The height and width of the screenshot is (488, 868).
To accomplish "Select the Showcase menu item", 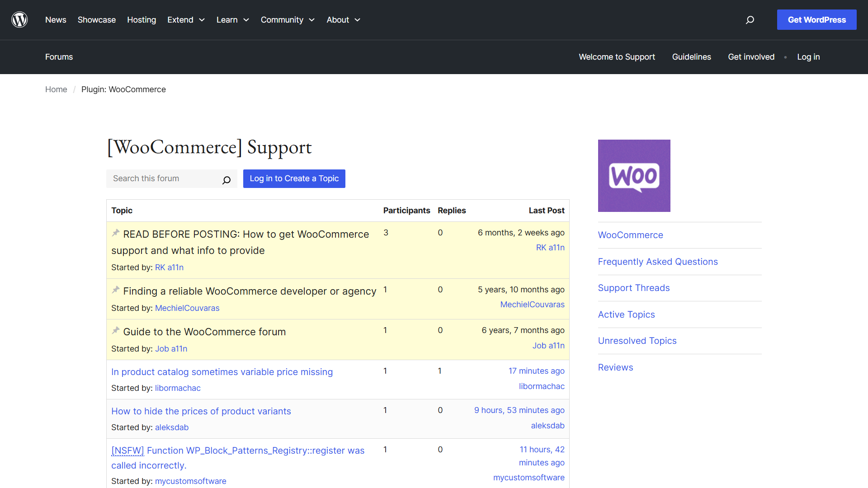I will point(96,20).
